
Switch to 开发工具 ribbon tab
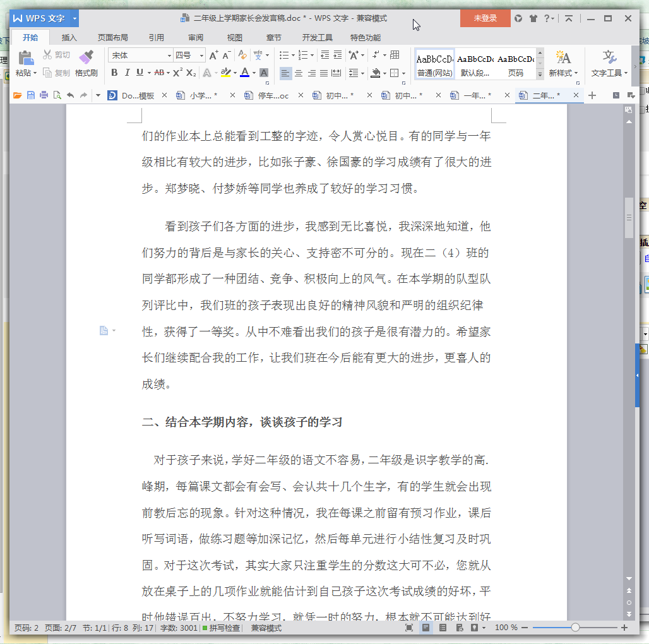pos(318,38)
